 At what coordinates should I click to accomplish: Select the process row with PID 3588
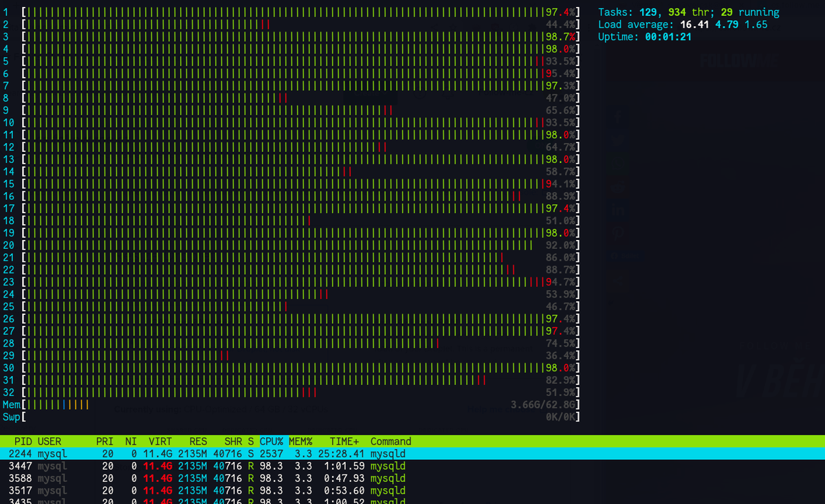[412, 479]
